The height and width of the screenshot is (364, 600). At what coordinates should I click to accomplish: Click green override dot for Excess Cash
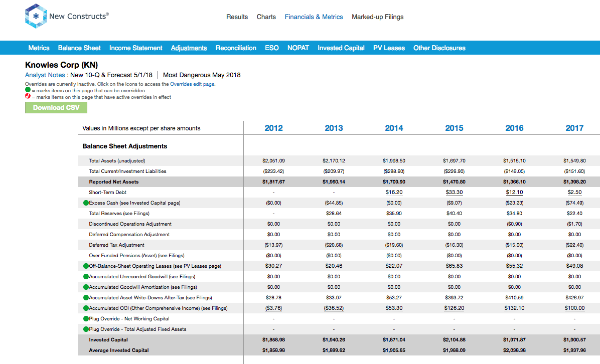[x=86, y=203]
